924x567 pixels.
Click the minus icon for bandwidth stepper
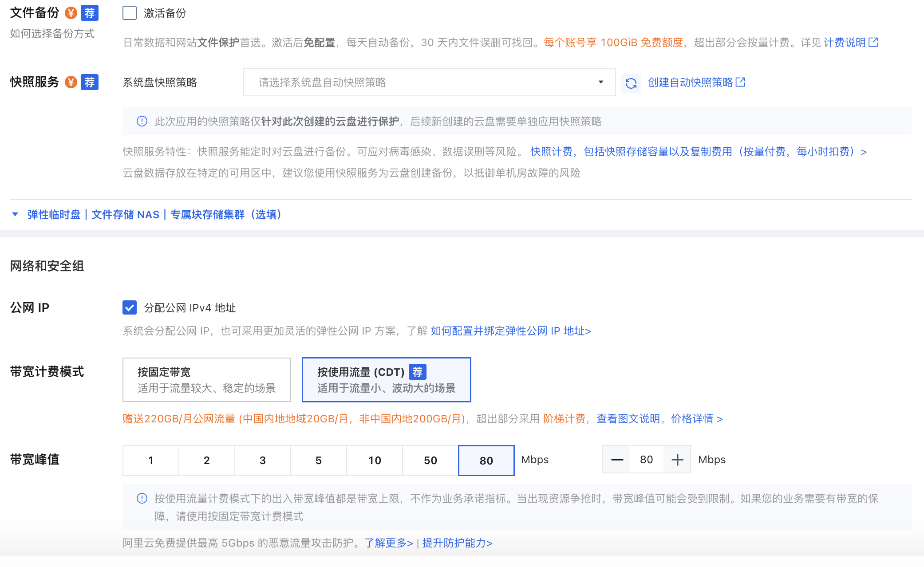[x=617, y=460]
